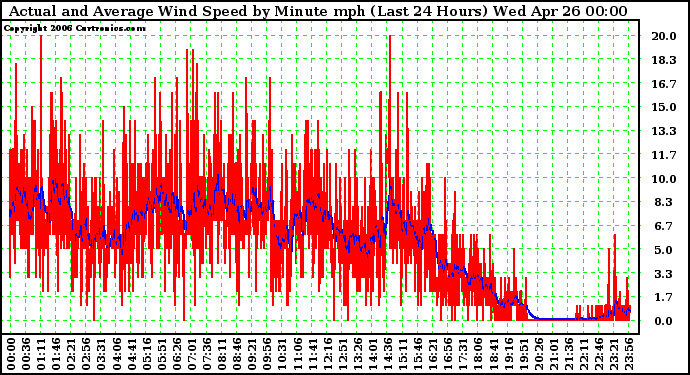
Task: Click the 03:31 time label
Action: 101,354
